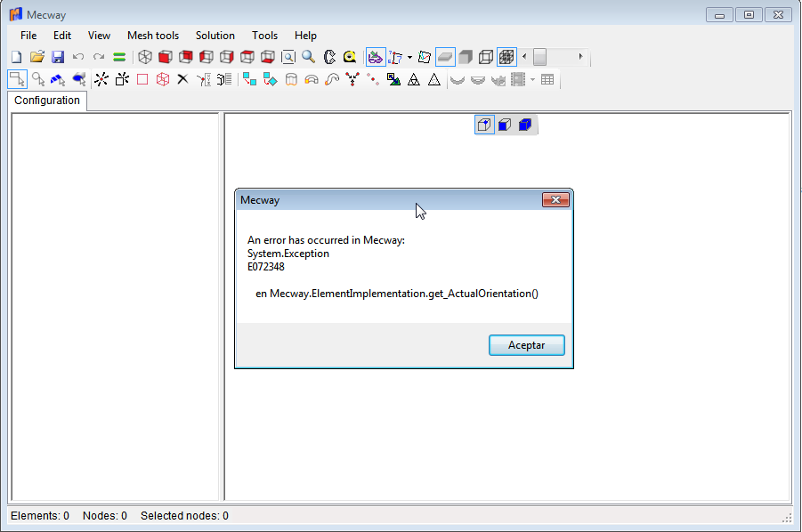
Task: Click the grayed-out film strip animation icon
Action: click(518, 80)
